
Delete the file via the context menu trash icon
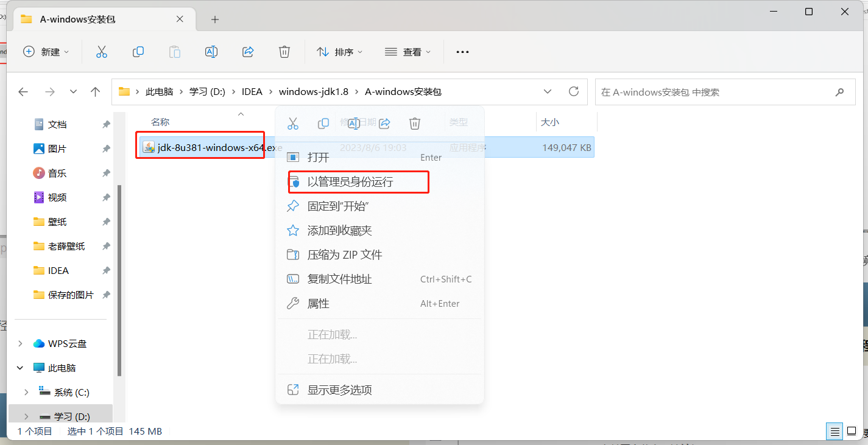coord(415,124)
